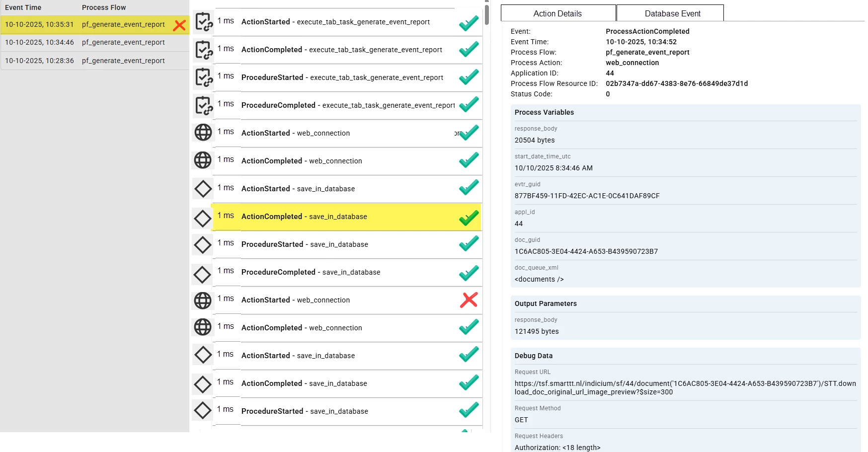868x452 pixels.
Task: Click the red X status on ActionStarted web_connection
Action: pyautogui.click(x=469, y=300)
